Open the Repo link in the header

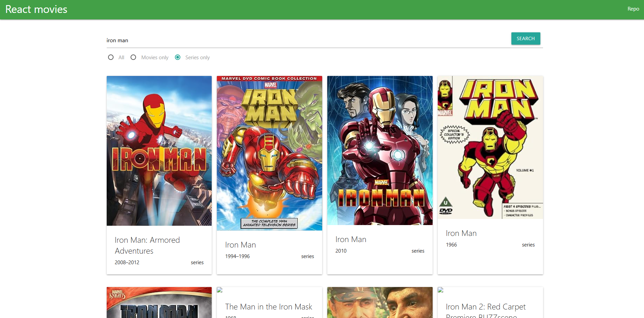coord(633,9)
